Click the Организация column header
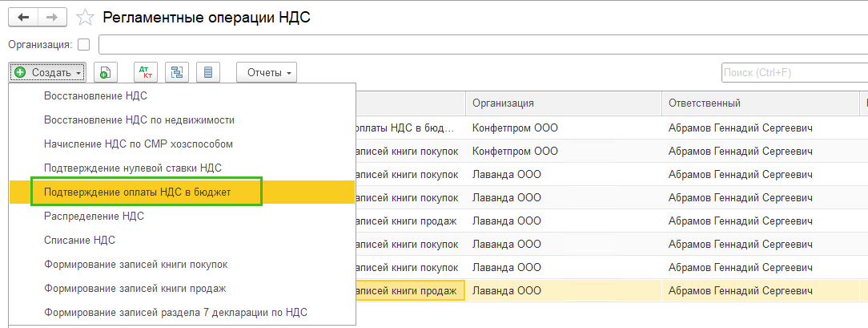The width and height of the screenshot is (868, 328). (503, 103)
